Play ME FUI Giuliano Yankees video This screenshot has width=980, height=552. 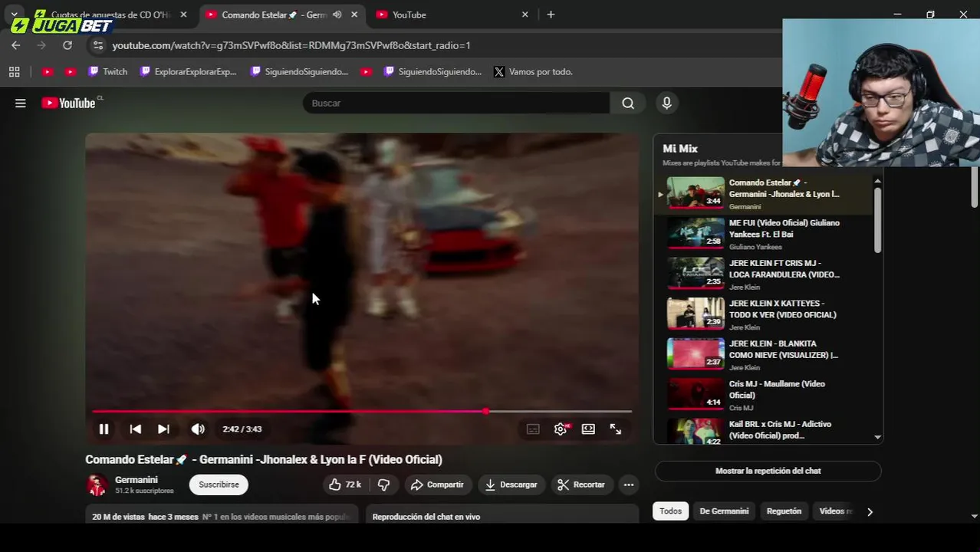point(763,233)
